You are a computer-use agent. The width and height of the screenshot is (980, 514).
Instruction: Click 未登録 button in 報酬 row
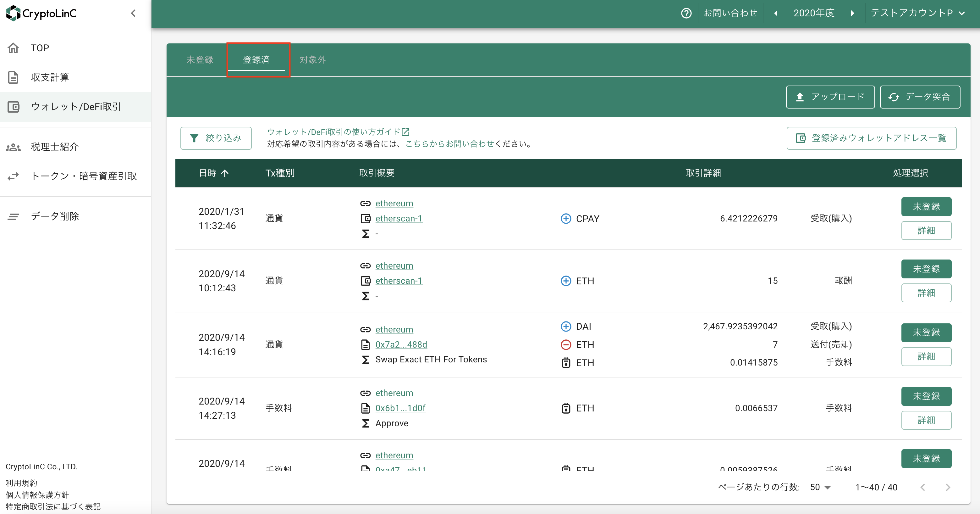(926, 269)
